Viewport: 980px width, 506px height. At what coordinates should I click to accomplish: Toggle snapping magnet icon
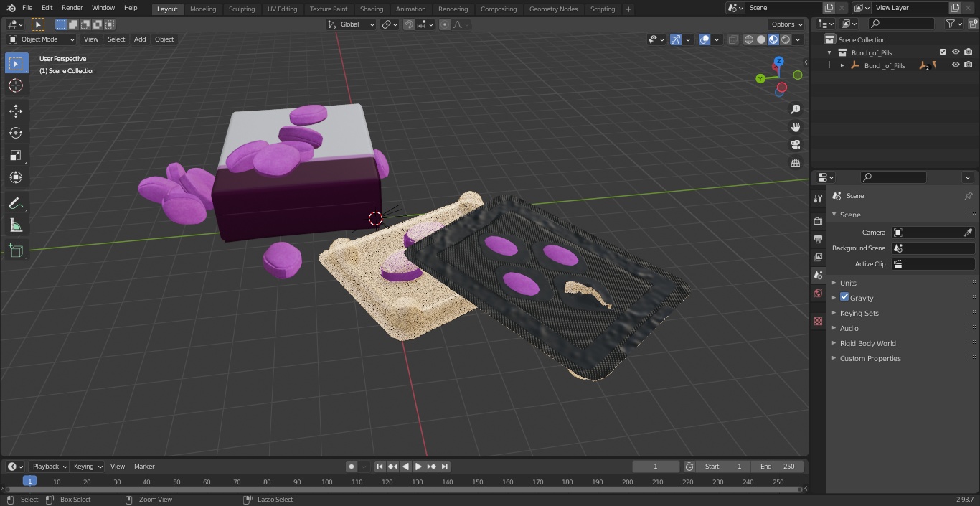pyautogui.click(x=409, y=24)
